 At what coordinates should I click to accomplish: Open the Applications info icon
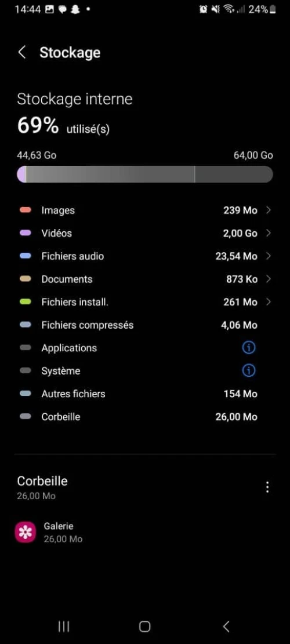(x=248, y=348)
